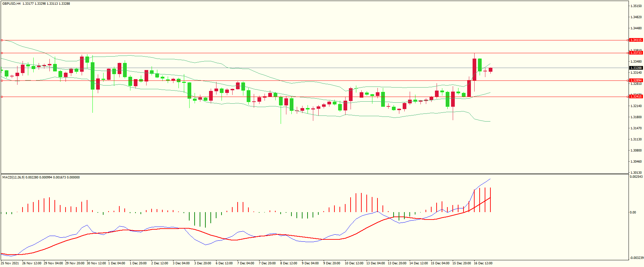Click the 1.30130 value on price axis
This screenshot has width=644, height=267.
[x=636, y=173]
